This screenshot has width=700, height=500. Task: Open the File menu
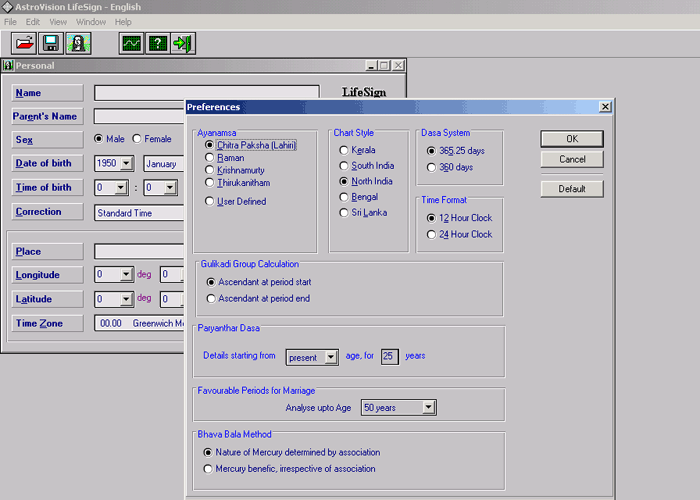[x=10, y=22]
